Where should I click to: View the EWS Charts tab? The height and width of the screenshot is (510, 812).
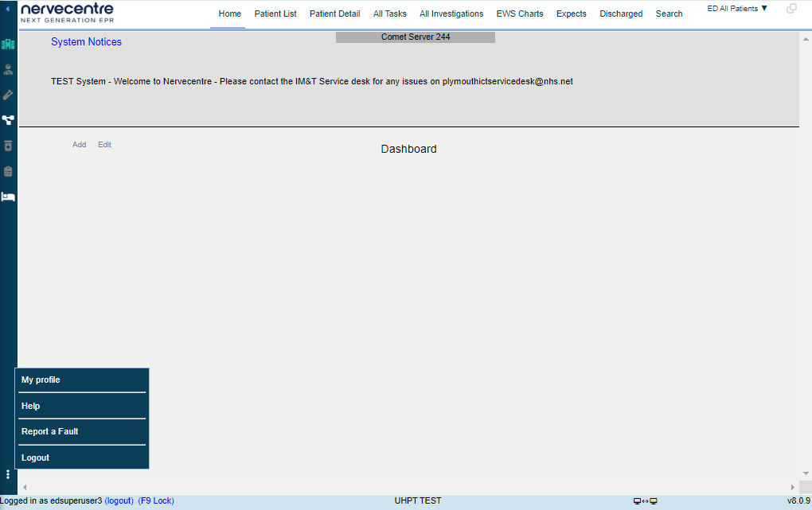click(519, 14)
